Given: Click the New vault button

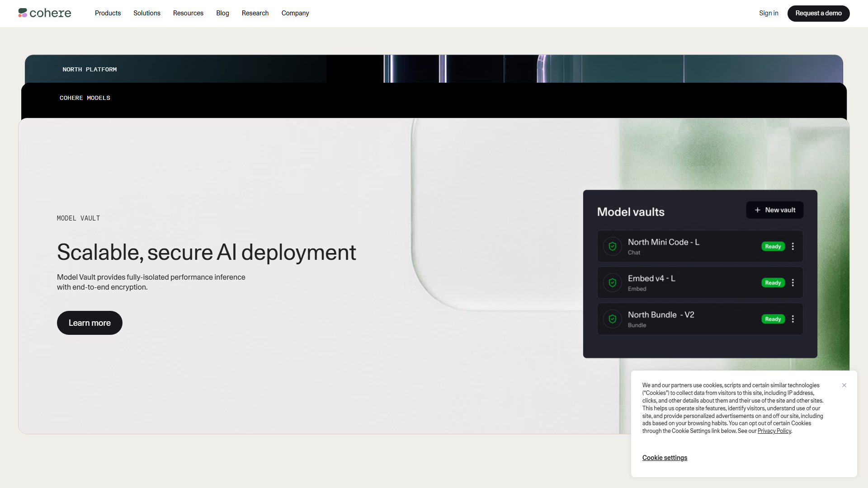Looking at the screenshot, I should tap(775, 210).
